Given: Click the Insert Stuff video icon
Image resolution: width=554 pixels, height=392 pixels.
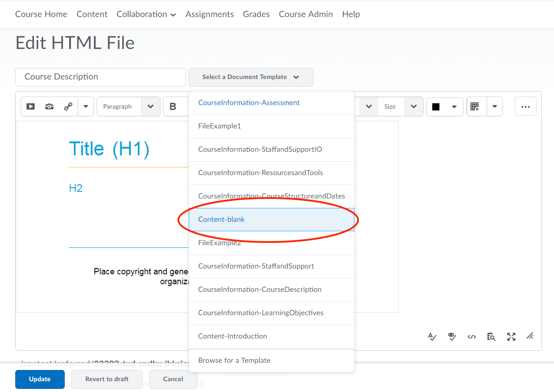Looking at the screenshot, I should click(31, 106).
